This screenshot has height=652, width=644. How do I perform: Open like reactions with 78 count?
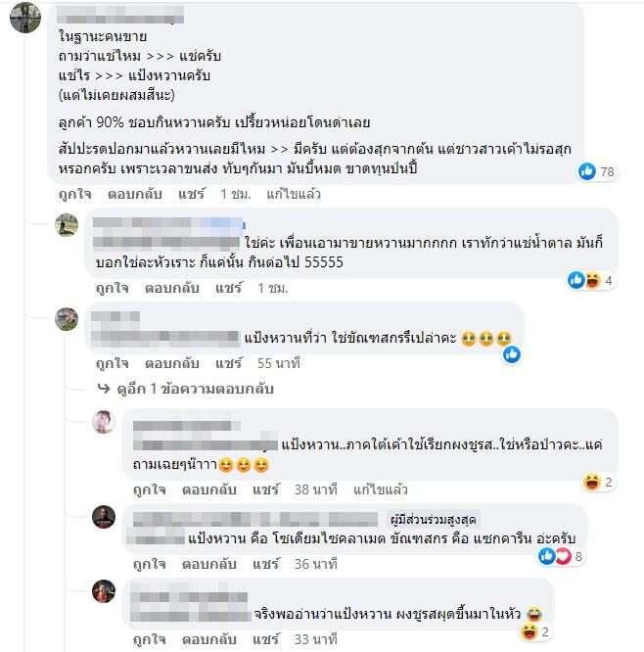click(x=597, y=171)
